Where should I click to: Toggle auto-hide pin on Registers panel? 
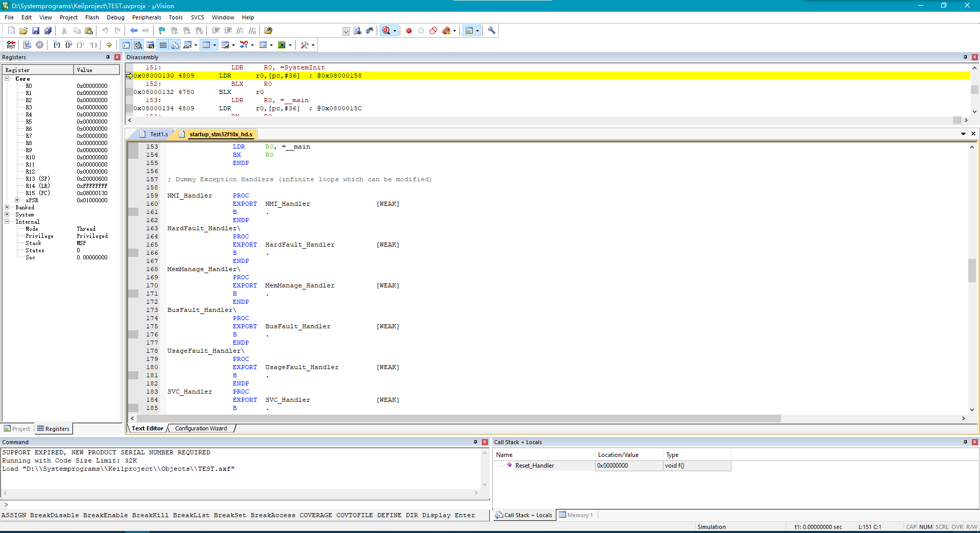108,57
